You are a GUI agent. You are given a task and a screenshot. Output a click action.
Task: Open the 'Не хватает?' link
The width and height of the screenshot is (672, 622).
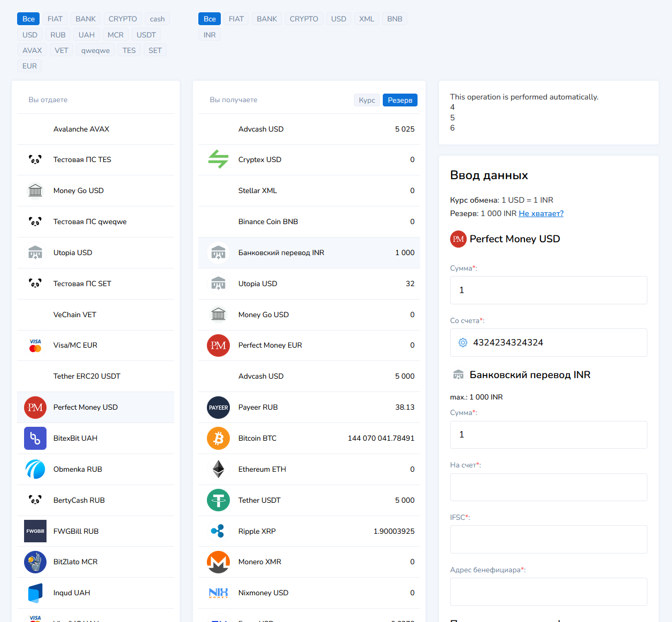(541, 213)
